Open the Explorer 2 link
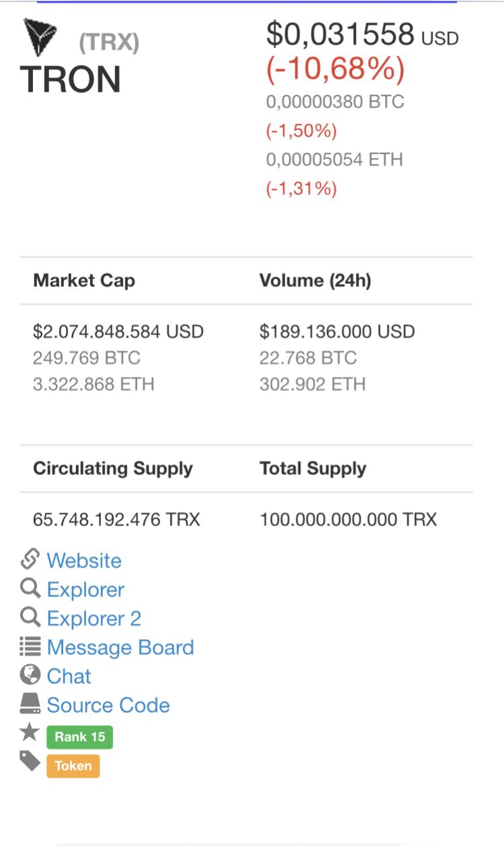Image resolution: width=504 pixels, height=846 pixels. point(94,619)
